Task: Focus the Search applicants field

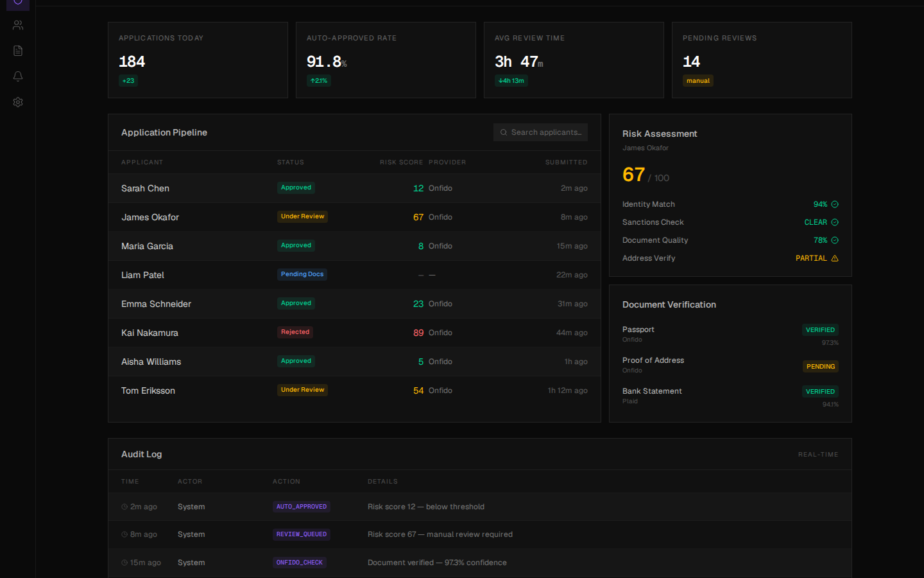Action: (x=545, y=132)
